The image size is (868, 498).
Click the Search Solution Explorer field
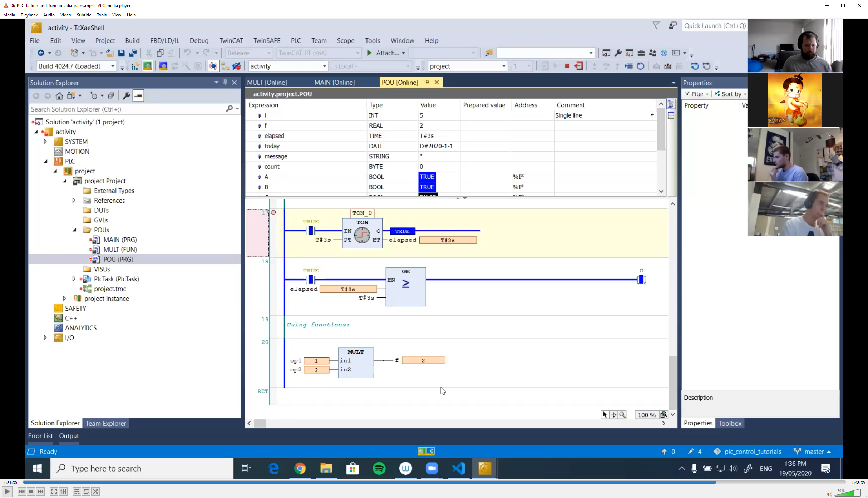127,109
